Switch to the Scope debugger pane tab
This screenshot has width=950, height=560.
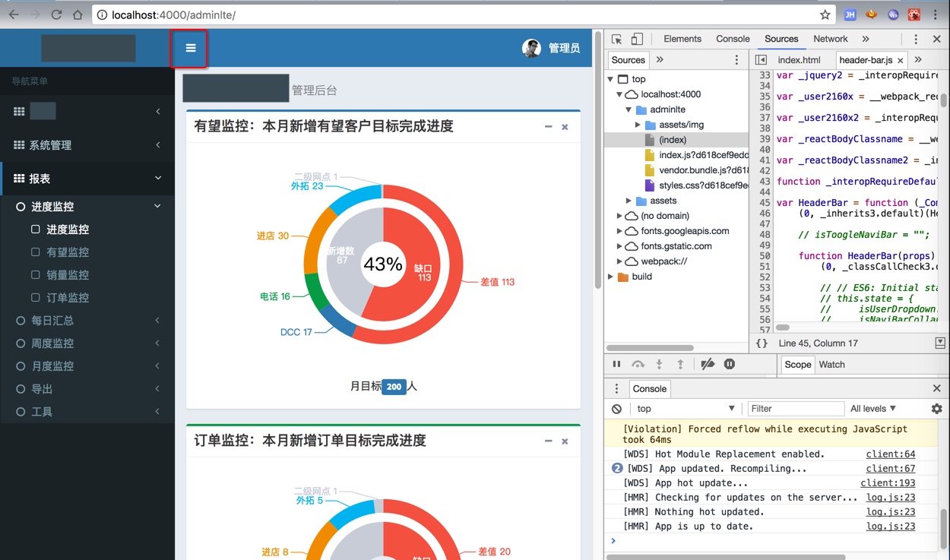point(797,365)
